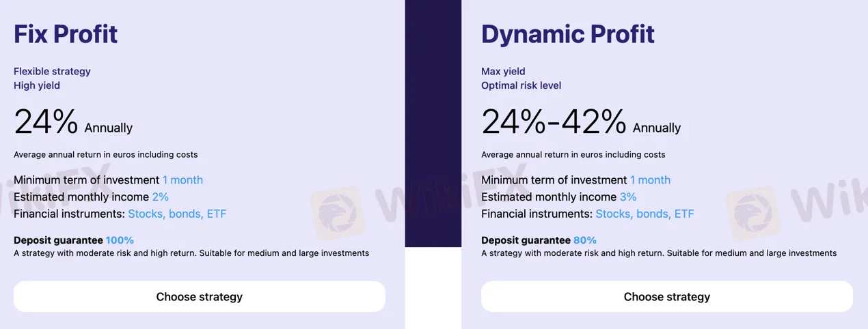Click the dark divider between the cards
The image size is (868, 329).
click(433, 123)
